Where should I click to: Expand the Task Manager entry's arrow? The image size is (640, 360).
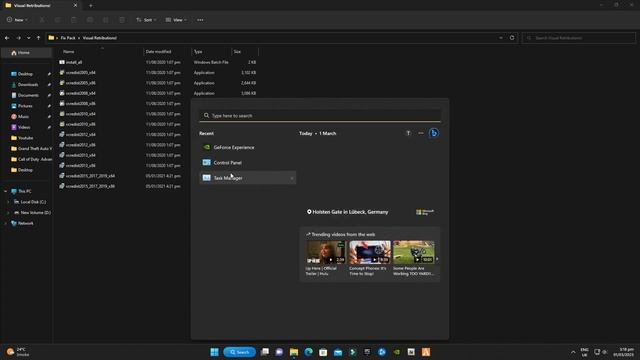pos(292,178)
